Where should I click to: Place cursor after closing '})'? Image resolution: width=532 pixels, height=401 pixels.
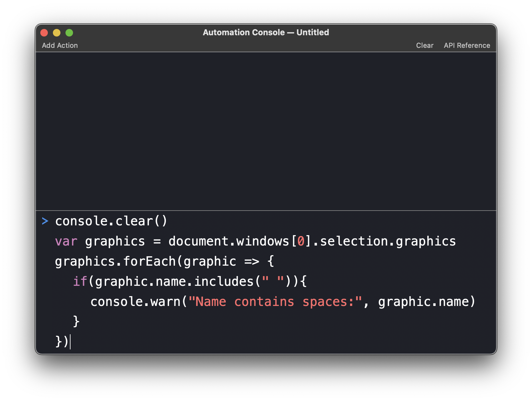(x=70, y=342)
